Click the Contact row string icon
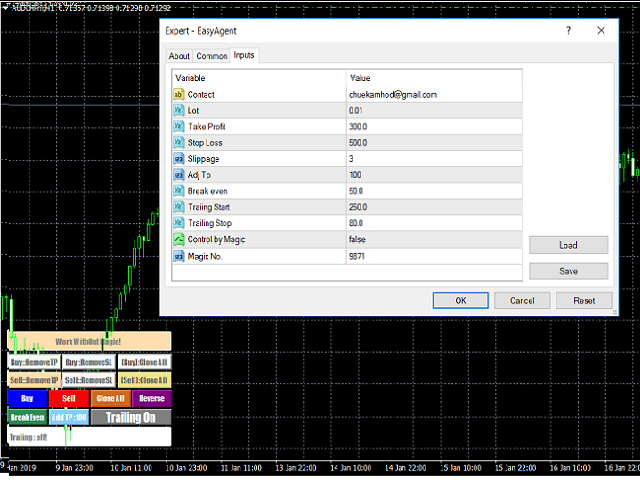 pyautogui.click(x=178, y=95)
